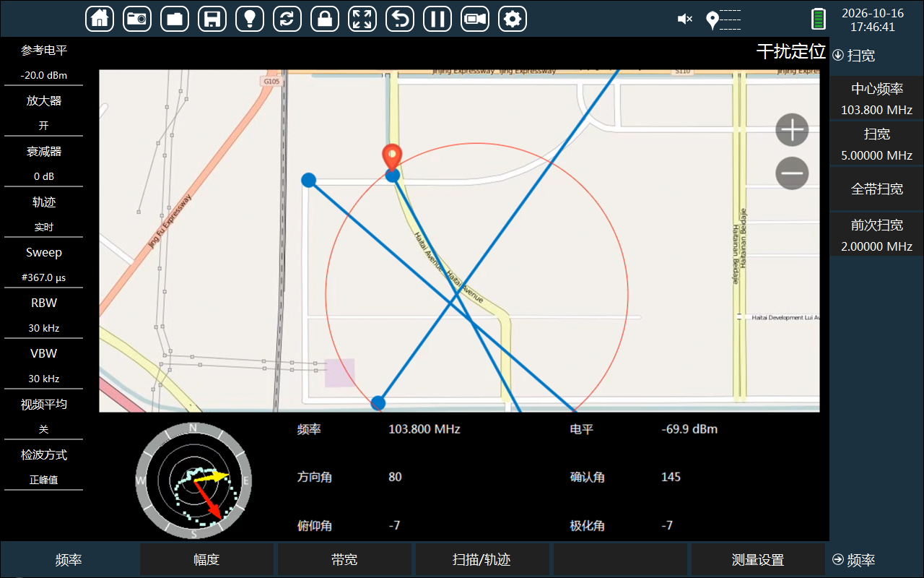Save with the floppy disk icon
This screenshot has width=924, height=578.
tap(212, 19)
